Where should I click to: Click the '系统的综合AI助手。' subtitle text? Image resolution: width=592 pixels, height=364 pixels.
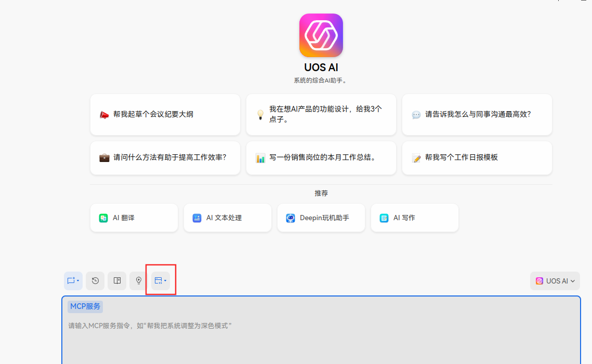[321, 80]
